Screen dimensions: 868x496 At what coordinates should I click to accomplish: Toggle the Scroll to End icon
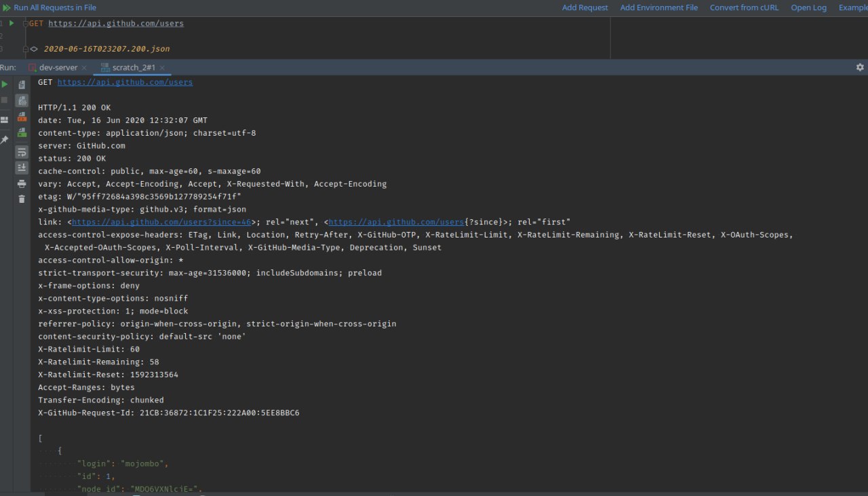click(22, 168)
